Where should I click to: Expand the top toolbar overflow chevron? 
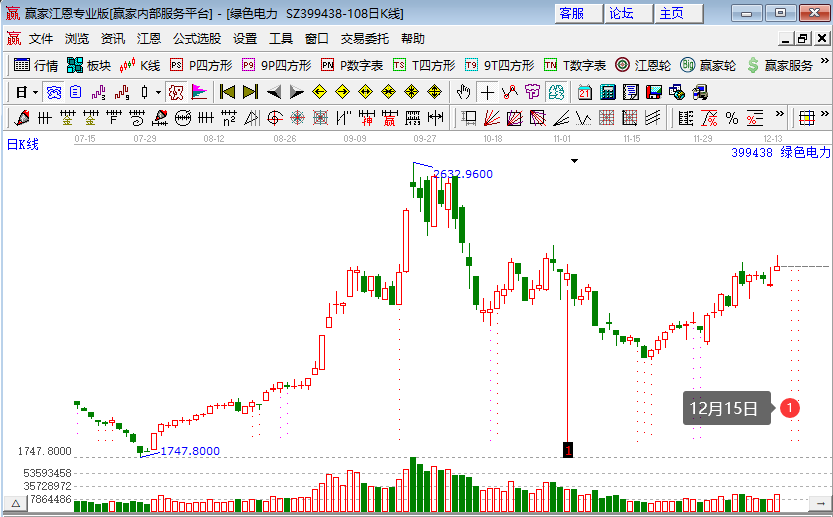(824, 61)
